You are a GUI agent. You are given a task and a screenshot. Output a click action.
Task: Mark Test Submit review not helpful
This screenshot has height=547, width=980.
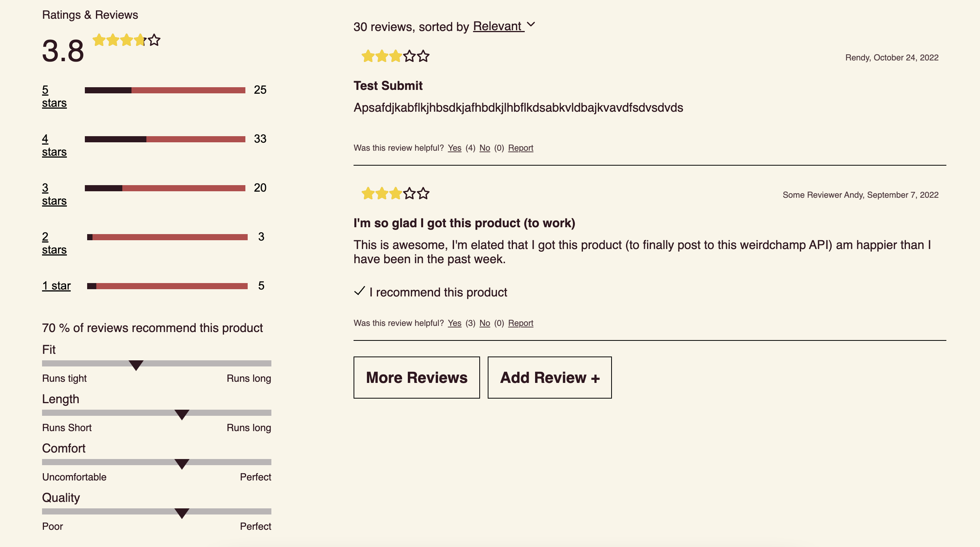click(x=485, y=148)
